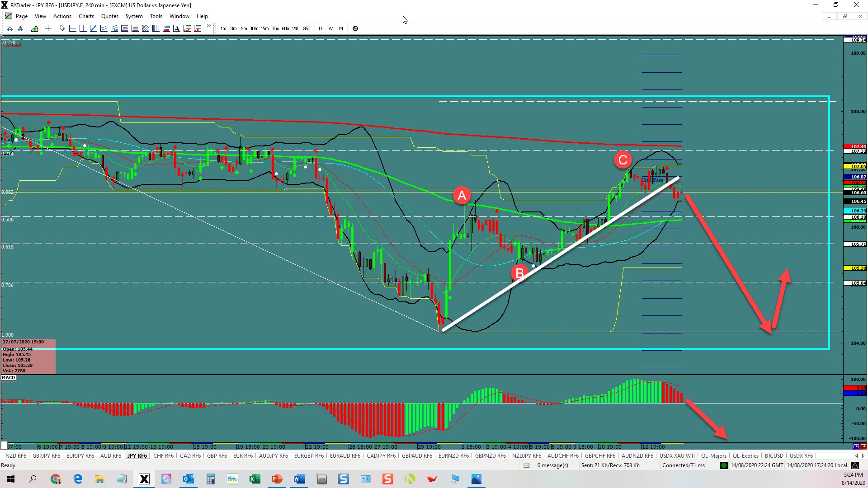This screenshot has width=868, height=488.
Task: Open File Explorer from taskbar
Action: click(100, 479)
